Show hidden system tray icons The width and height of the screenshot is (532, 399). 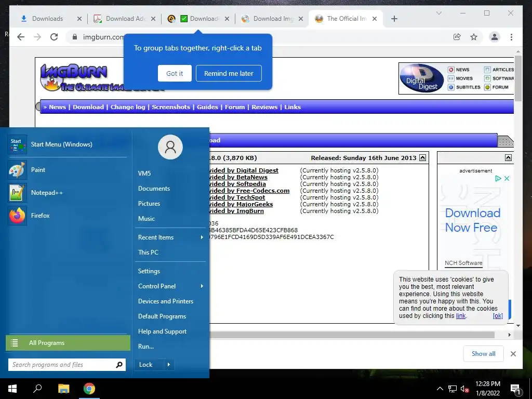[x=440, y=389]
